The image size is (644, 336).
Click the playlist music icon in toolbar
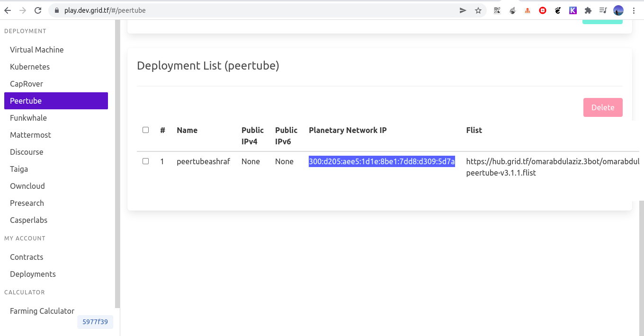click(x=603, y=10)
